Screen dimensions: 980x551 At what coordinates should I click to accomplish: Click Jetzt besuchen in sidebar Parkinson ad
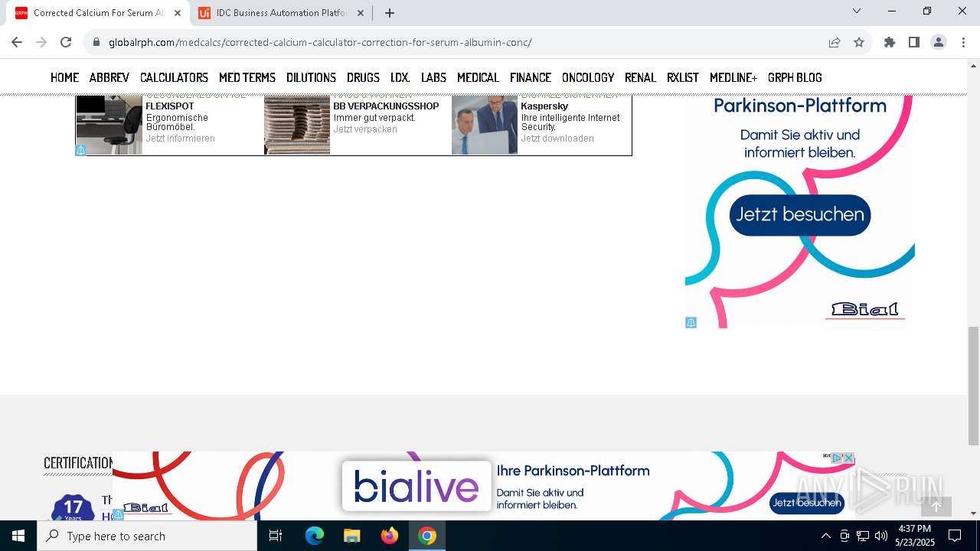800,214
